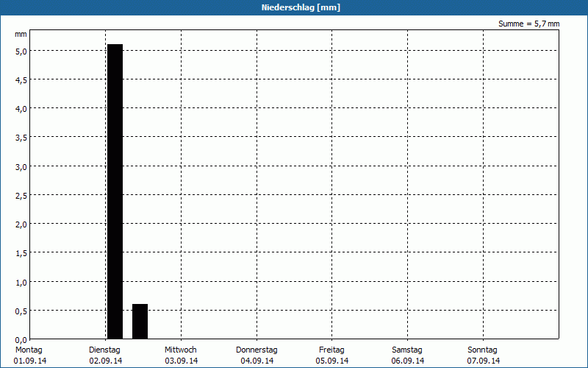Select the 2,5 y-axis value
The width and height of the screenshot is (588, 368).
coord(21,196)
